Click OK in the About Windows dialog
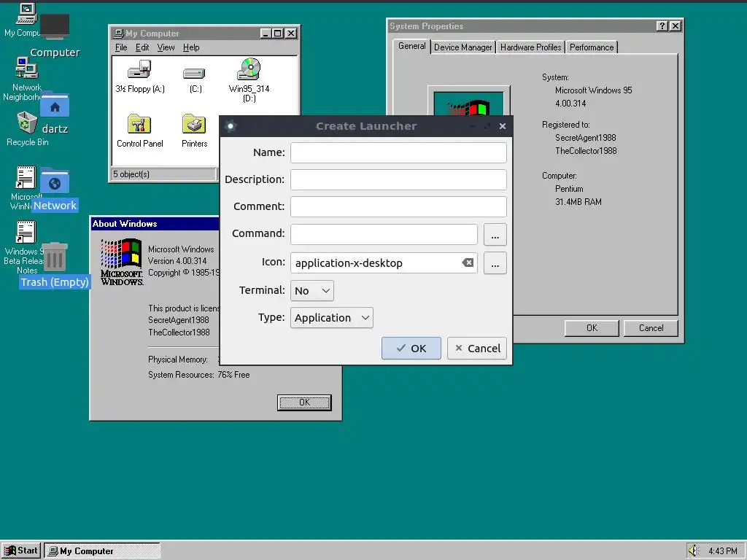747x560 pixels. (304, 402)
